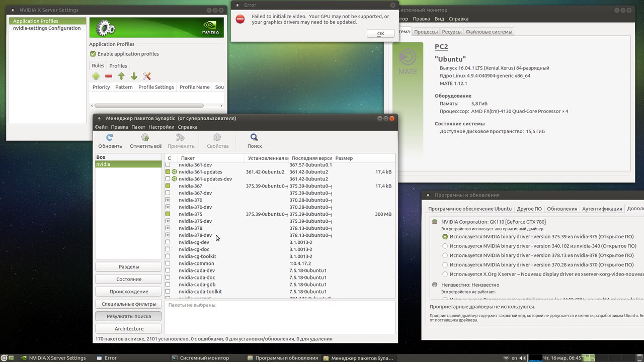Screen dimensions: 644x362
Task: Select 'Все' in Synaptic filter list
Action: tap(128, 157)
